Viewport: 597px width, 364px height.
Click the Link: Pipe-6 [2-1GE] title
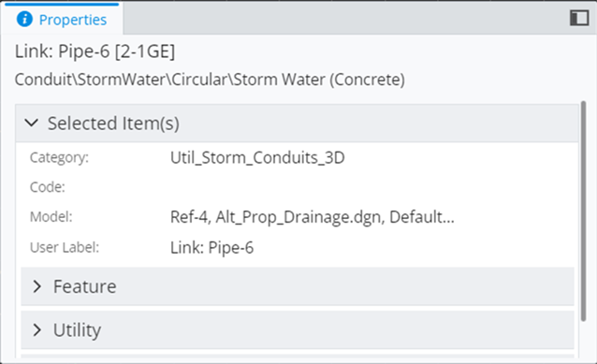point(95,51)
